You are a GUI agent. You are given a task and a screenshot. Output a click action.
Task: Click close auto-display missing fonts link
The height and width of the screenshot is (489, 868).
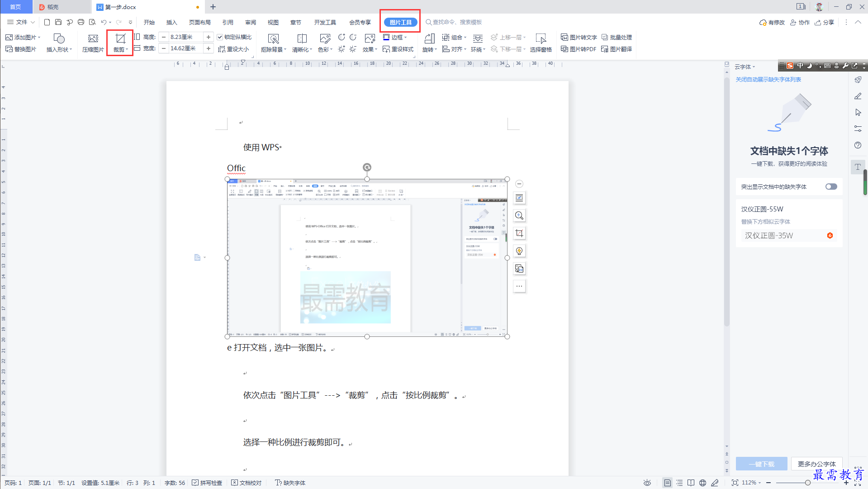coord(768,79)
